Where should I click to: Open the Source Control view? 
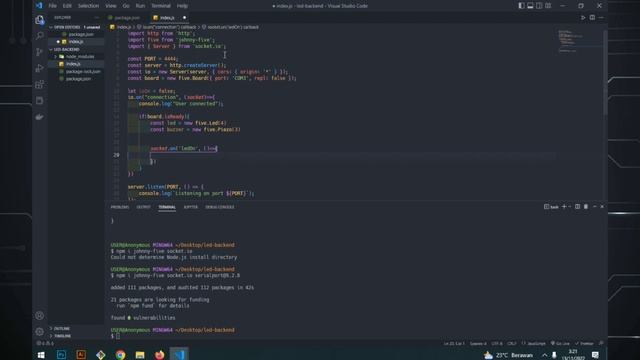(40, 52)
